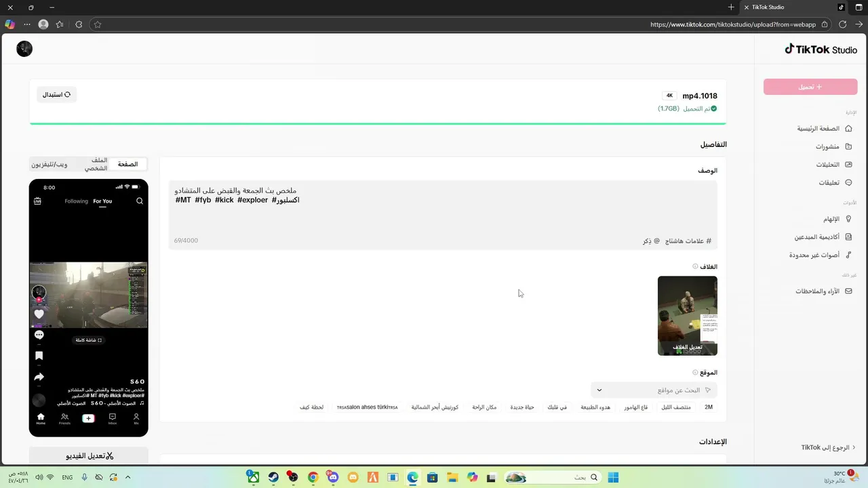The width and height of the screenshot is (868, 488).
Task: Select For You in phone preview
Action: pos(102,201)
